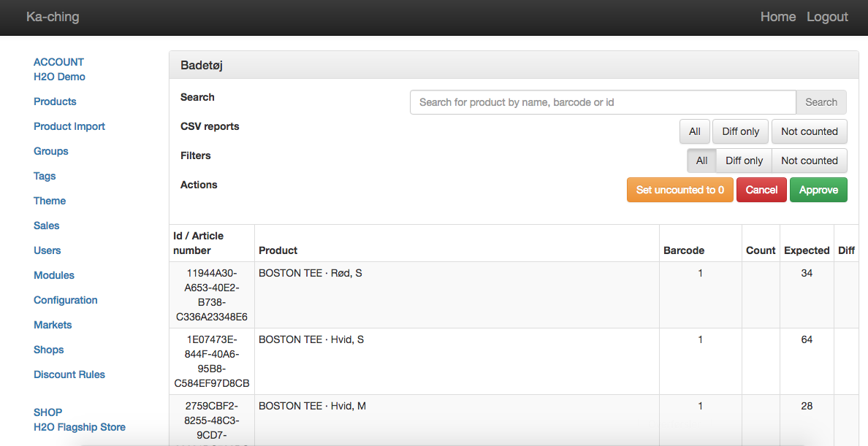Open Products in the sidebar
The width and height of the screenshot is (868, 446).
(x=55, y=101)
